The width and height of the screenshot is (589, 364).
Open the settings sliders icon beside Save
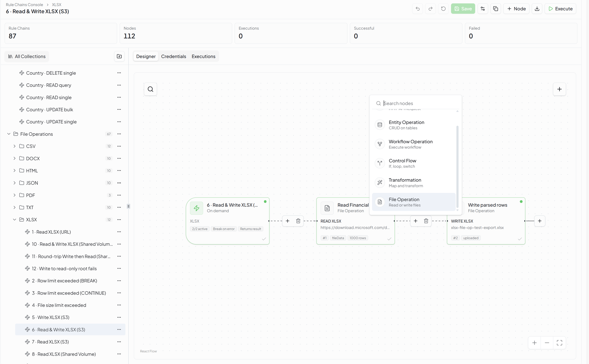coord(482,9)
